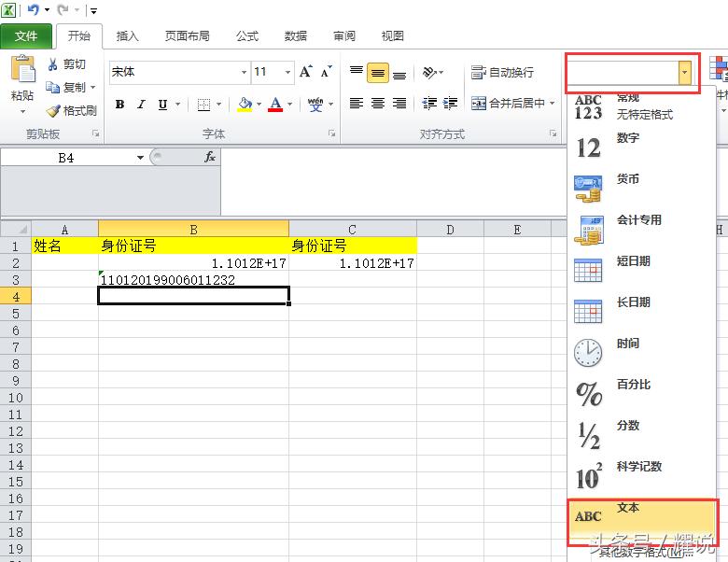Image resolution: width=728 pixels, height=562 pixels.
Task: Click the Redo arrow in quick access
Action: (x=63, y=9)
